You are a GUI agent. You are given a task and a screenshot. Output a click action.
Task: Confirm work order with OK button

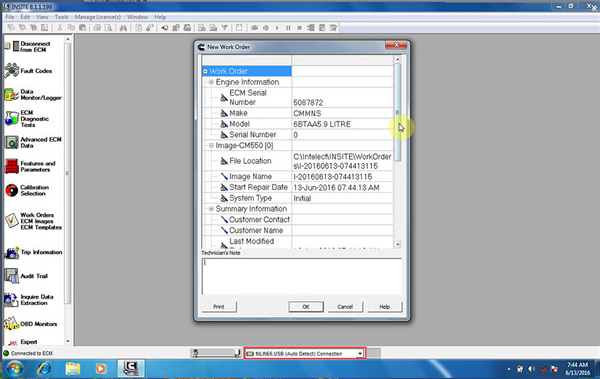tap(306, 307)
